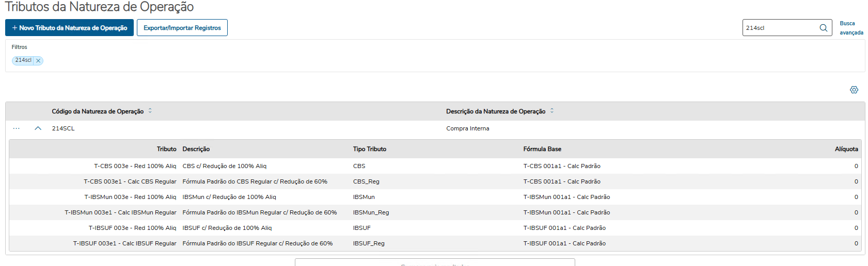Select the T-IBSUF 003e - Red 100% Aliq row
868x266 pixels.
tap(132, 228)
